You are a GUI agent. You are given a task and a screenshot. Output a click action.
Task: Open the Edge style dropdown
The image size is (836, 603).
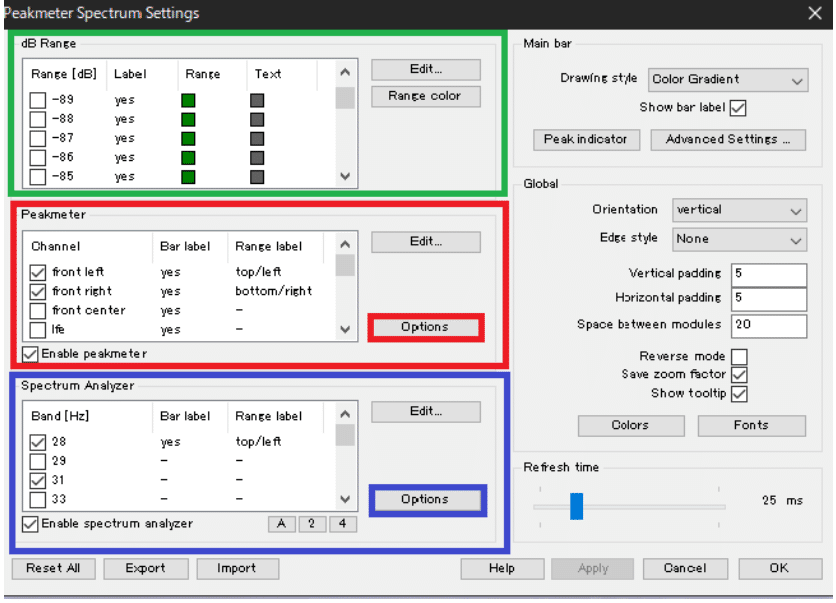[x=739, y=239]
